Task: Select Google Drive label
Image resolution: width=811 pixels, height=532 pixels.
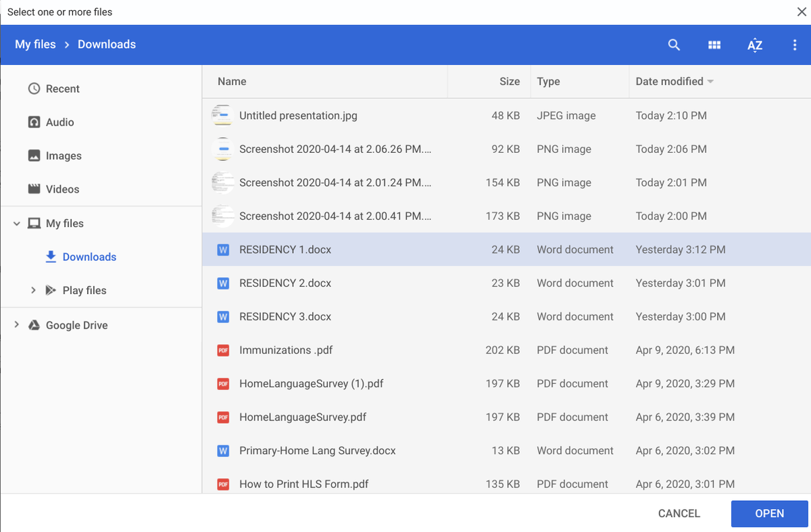Action: pos(77,325)
